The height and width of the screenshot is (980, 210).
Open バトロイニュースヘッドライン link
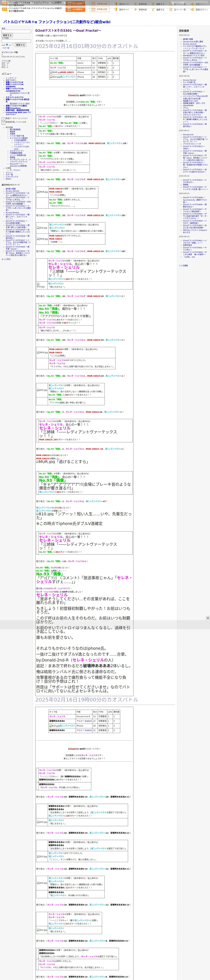coord(22,143)
